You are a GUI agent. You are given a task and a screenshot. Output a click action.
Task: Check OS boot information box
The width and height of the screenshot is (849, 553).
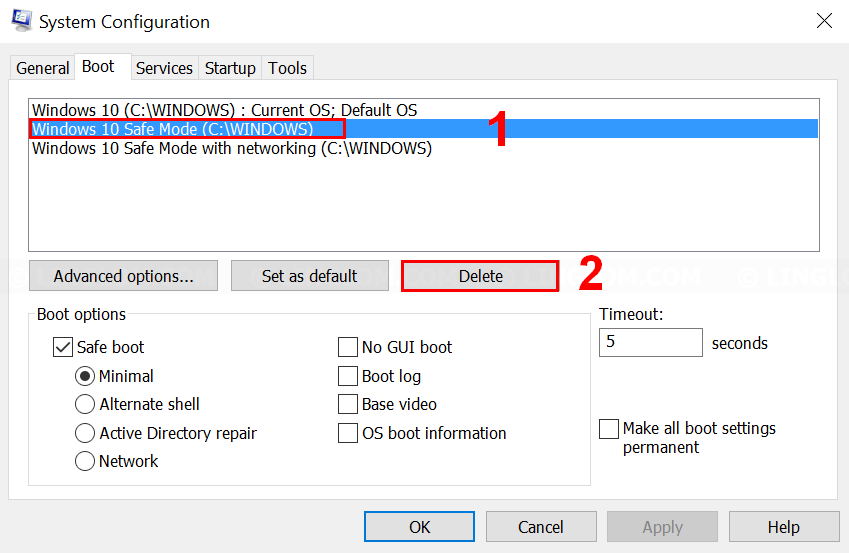[x=348, y=433]
